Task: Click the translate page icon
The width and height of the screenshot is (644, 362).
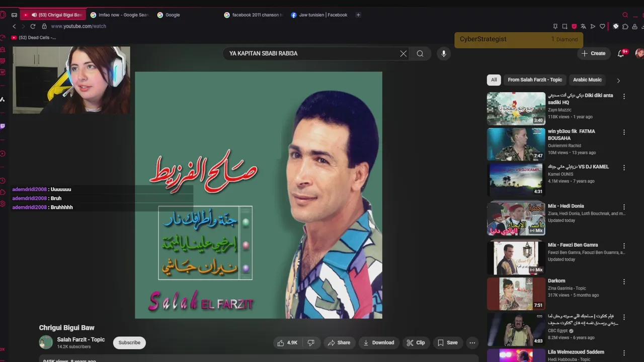Action: tap(584, 26)
